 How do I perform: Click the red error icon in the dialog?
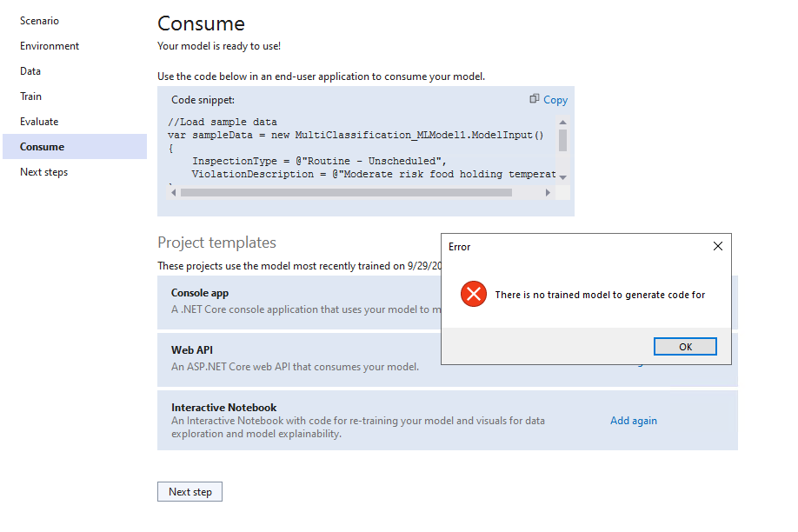(474, 294)
